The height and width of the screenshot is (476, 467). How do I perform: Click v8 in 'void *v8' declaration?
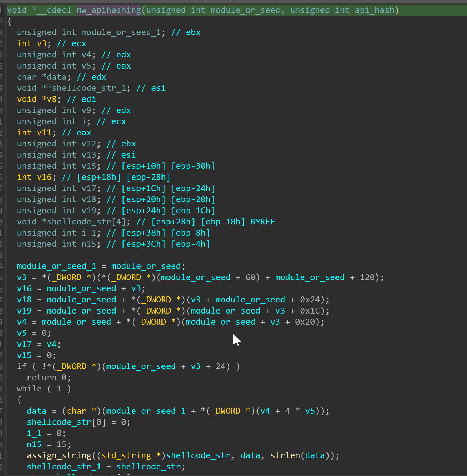(x=51, y=99)
